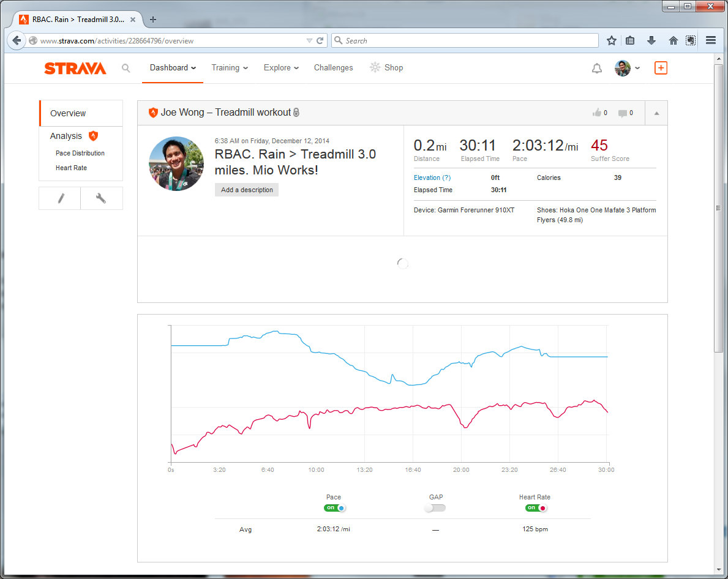The height and width of the screenshot is (579, 728).
Task: Open the wrench actions icon
Action: click(101, 198)
